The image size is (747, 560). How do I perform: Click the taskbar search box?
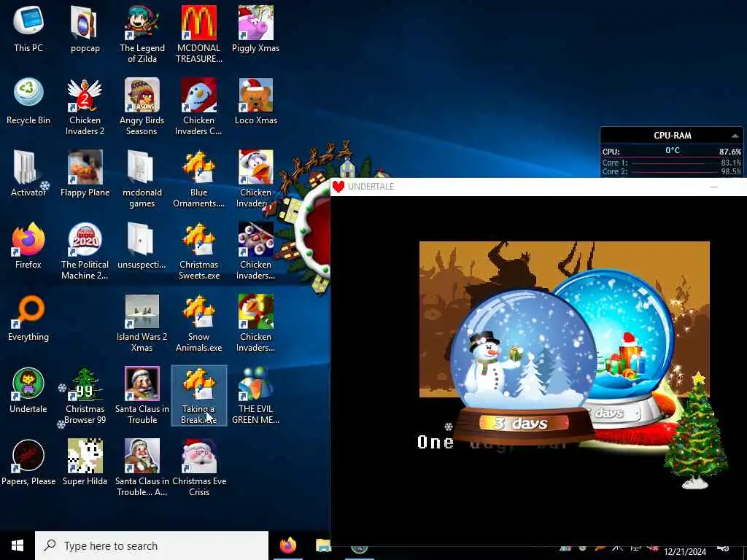[152, 545]
